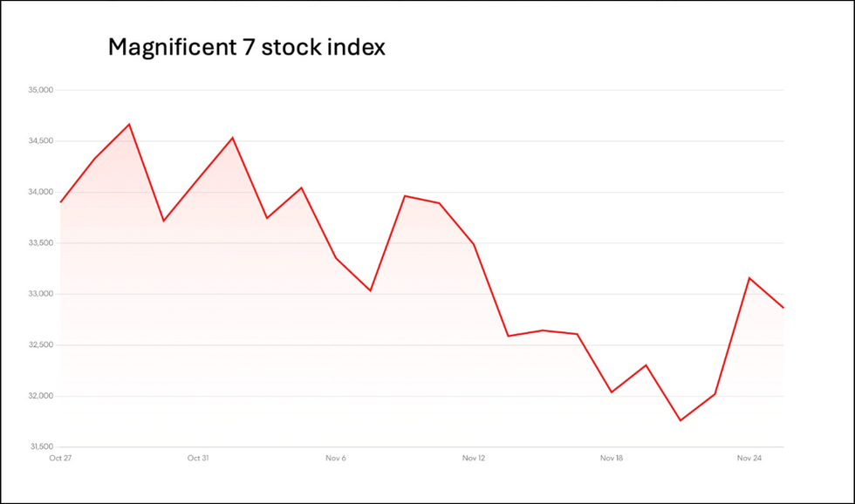The height and width of the screenshot is (504, 855).
Task: Click the Oct 27 date label
Action: click(60, 458)
